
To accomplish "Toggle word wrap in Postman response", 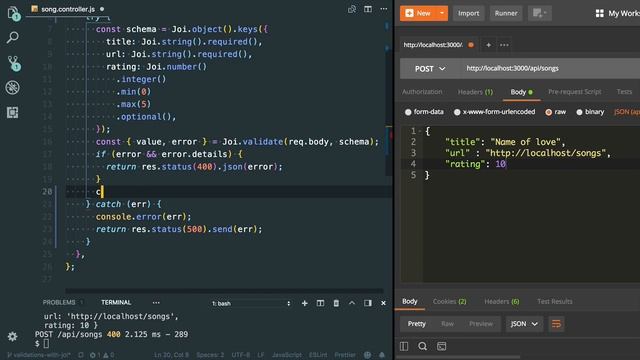I will (556, 324).
